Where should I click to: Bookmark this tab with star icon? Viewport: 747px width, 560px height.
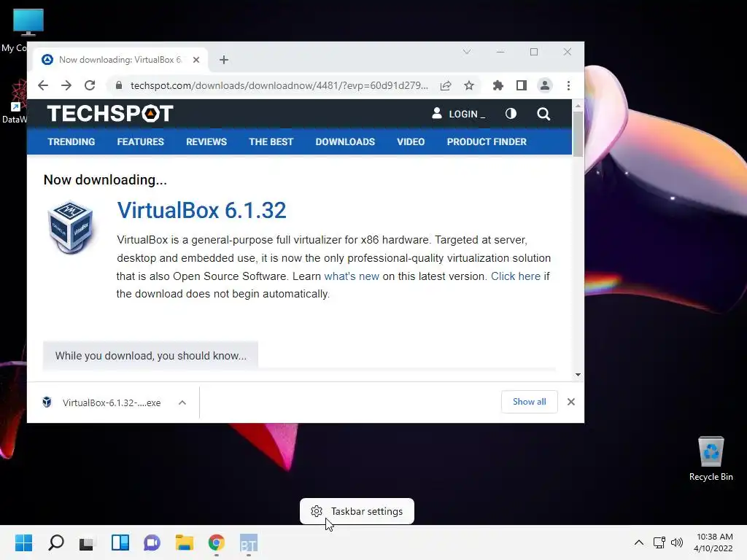tap(469, 86)
